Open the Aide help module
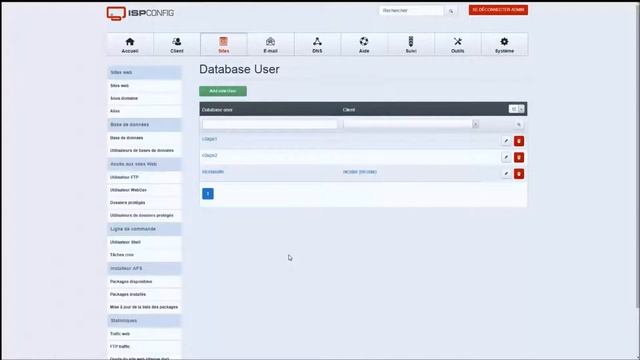The width and height of the screenshot is (640, 360). pyautogui.click(x=364, y=44)
